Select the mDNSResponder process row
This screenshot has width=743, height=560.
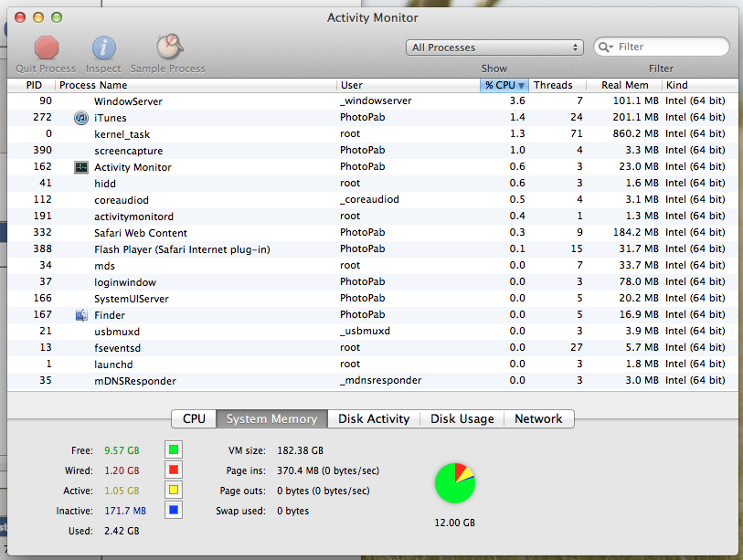point(373,380)
